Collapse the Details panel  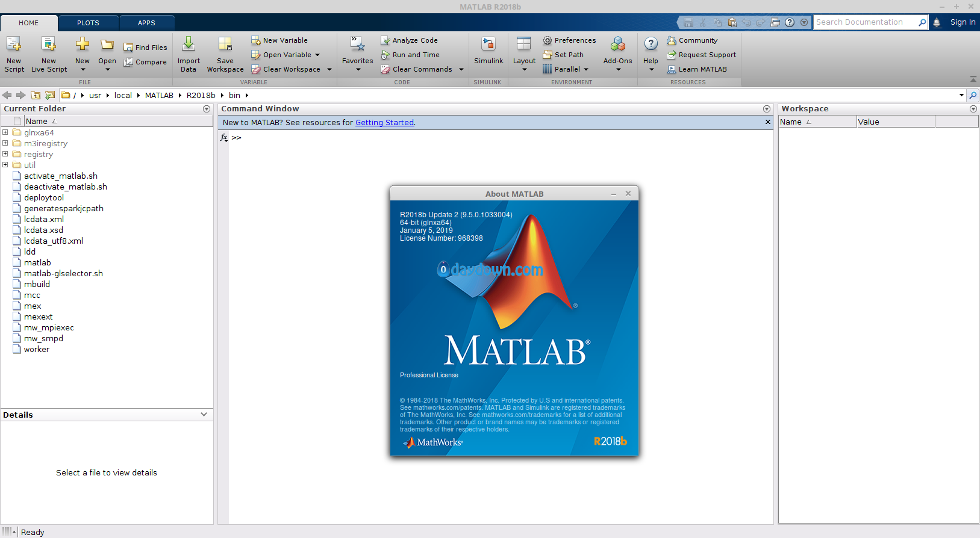(x=204, y=415)
